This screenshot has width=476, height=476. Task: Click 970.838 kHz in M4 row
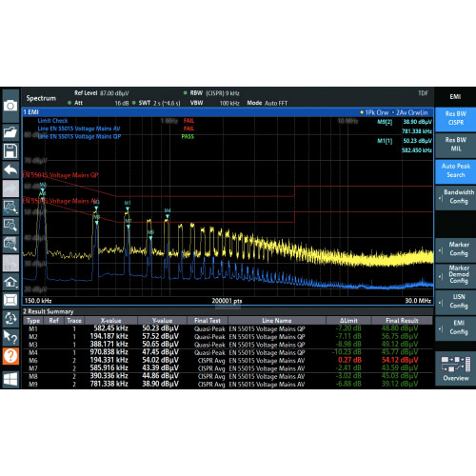(x=109, y=352)
